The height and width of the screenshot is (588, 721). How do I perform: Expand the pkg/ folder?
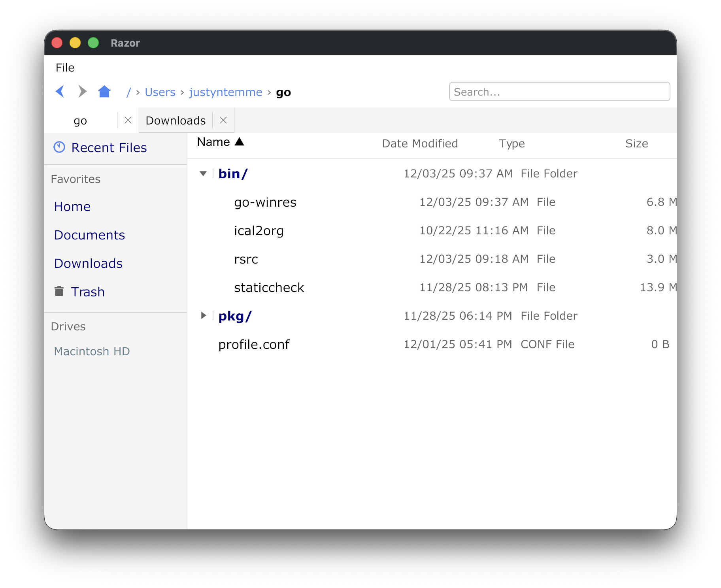(x=203, y=315)
